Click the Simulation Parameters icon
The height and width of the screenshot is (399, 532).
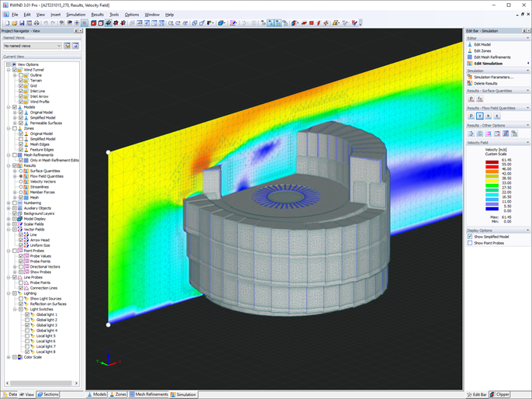[470, 77]
